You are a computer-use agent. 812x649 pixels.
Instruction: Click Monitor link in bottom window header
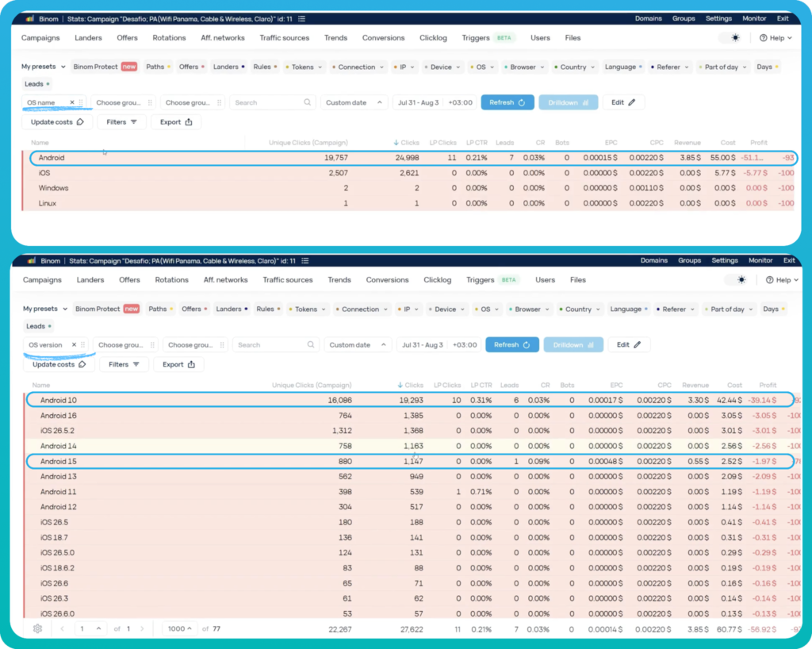click(x=760, y=260)
